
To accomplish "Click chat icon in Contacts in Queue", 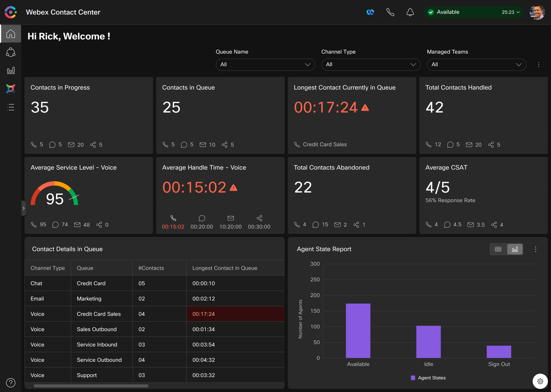I will coord(184,145).
